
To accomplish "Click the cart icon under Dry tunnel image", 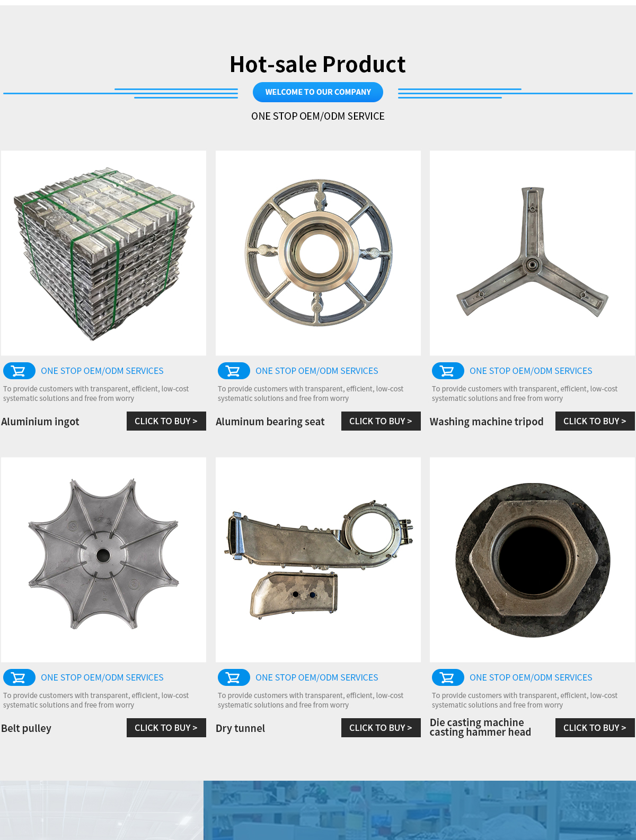I will coord(234,677).
